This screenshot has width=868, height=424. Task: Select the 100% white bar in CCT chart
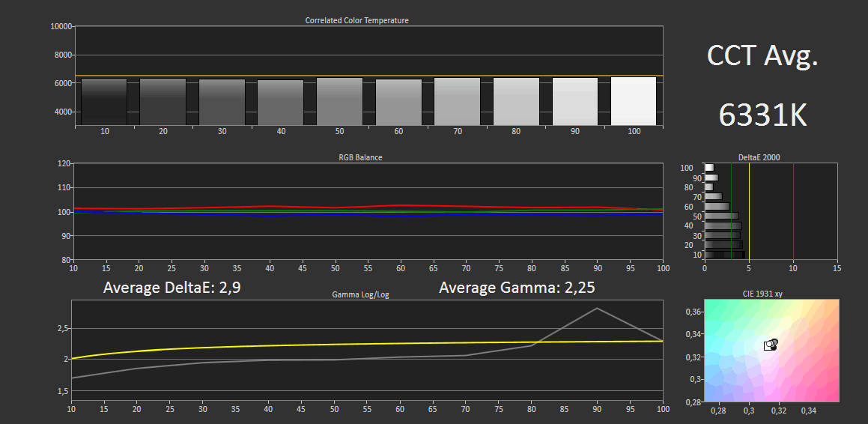point(634,101)
